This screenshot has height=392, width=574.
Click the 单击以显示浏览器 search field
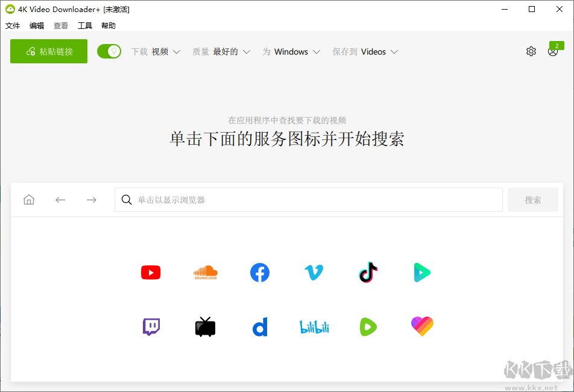[308, 200]
